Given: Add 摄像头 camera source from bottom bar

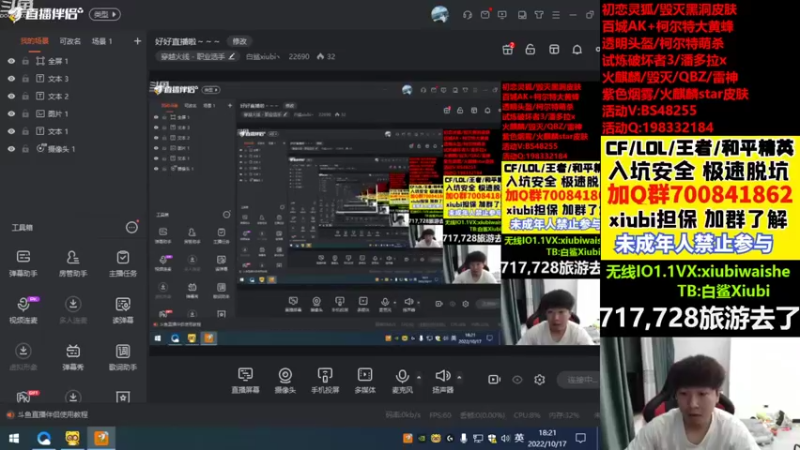Looking at the screenshot, I should [x=285, y=380].
